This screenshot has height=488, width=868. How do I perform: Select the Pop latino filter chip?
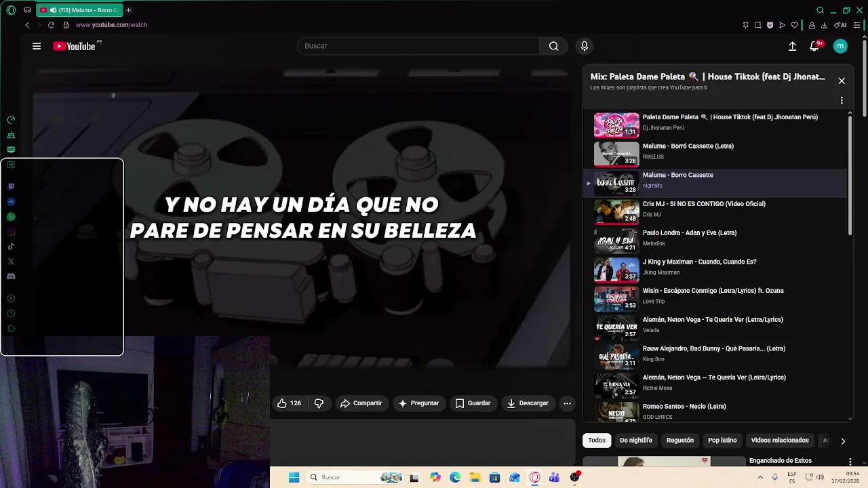[722, 441]
